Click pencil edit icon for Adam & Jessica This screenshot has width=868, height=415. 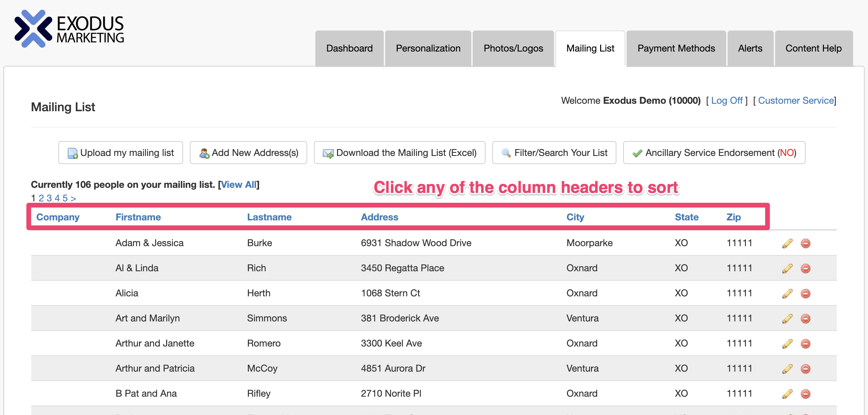pos(787,243)
